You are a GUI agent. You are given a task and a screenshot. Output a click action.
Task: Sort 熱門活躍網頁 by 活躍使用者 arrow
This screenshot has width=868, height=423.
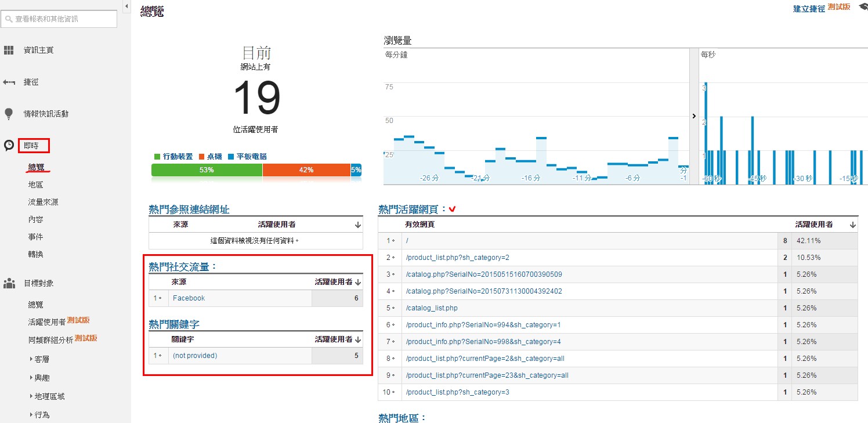click(x=852, y=225)
